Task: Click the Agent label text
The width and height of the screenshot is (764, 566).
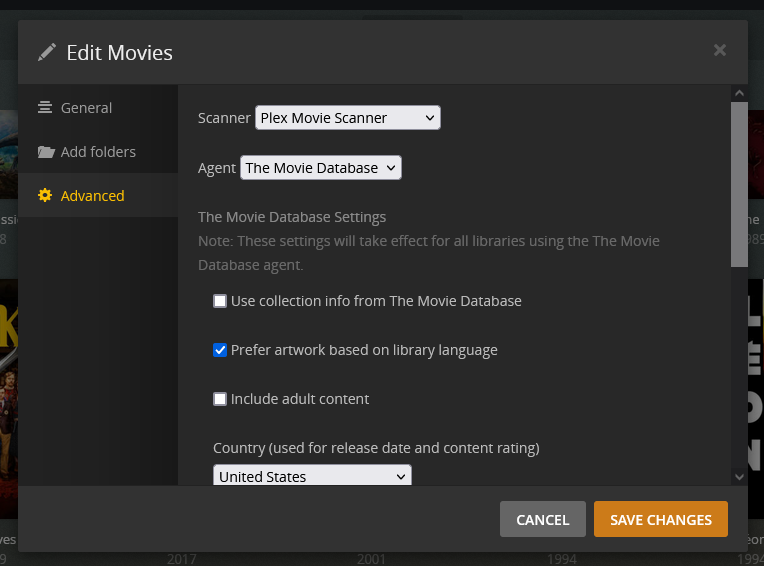Action: pyautogui.click(x=217, y=168)
